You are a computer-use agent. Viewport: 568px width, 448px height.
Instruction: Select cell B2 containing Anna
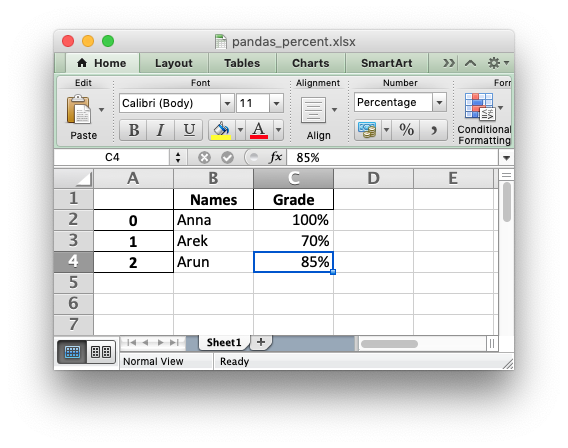213,220
